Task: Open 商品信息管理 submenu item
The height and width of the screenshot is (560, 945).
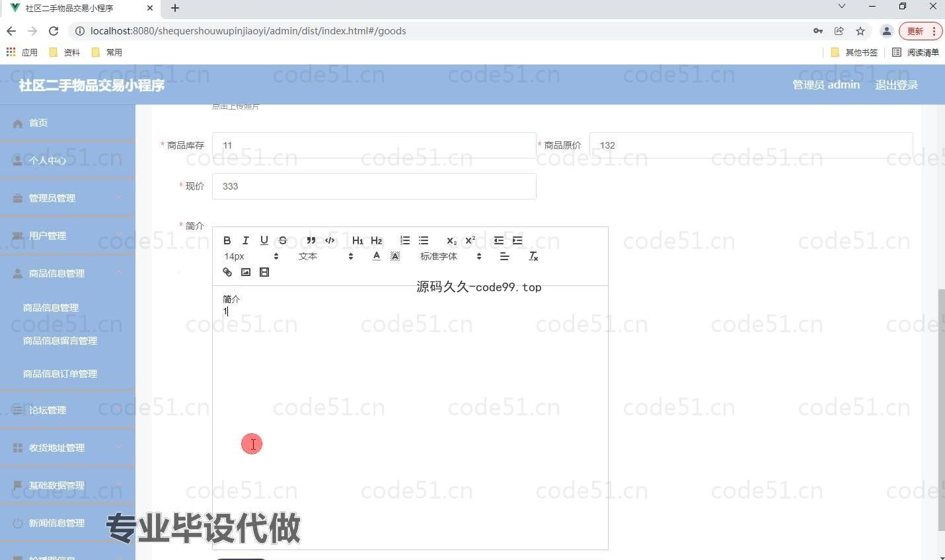Action: pos(51,308)
